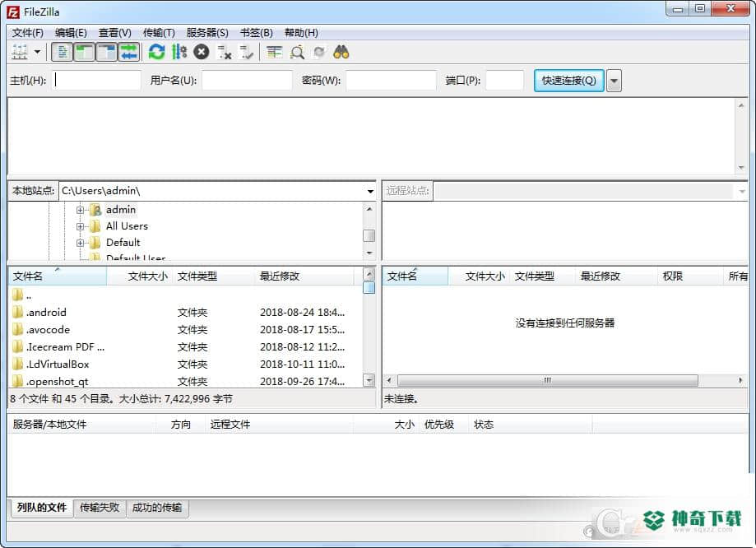Image resolution: width=756 pixels, height=548 pixels.
Task: Focus the 主机(H) host field
Action: click(96, 80)
